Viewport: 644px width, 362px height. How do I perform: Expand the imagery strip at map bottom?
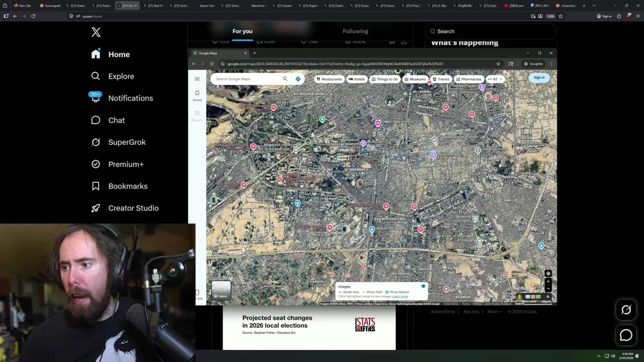coord(548,297)
